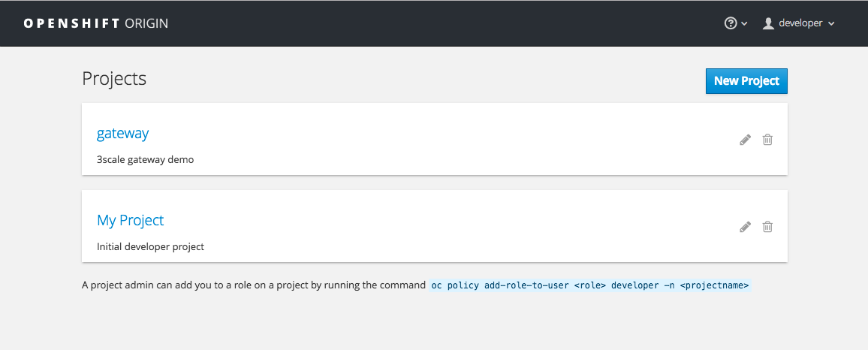This screenshot has width=868, height=350.
Task: Click the developer username in header
Action: (800, 23)
